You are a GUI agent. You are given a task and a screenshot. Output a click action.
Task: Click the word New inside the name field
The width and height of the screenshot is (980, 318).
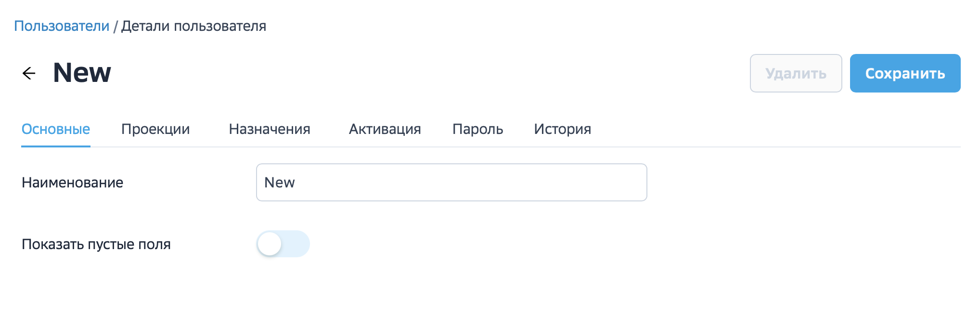280,183
